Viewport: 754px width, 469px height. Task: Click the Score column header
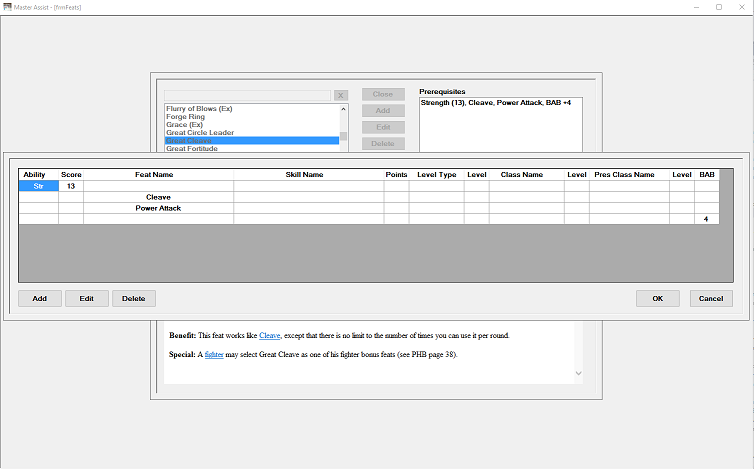(71, 175)
